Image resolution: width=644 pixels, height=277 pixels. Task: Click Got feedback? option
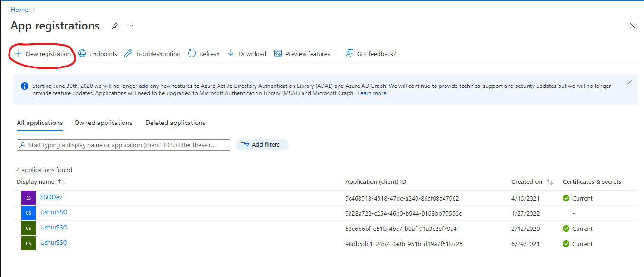tap(370, 54)
